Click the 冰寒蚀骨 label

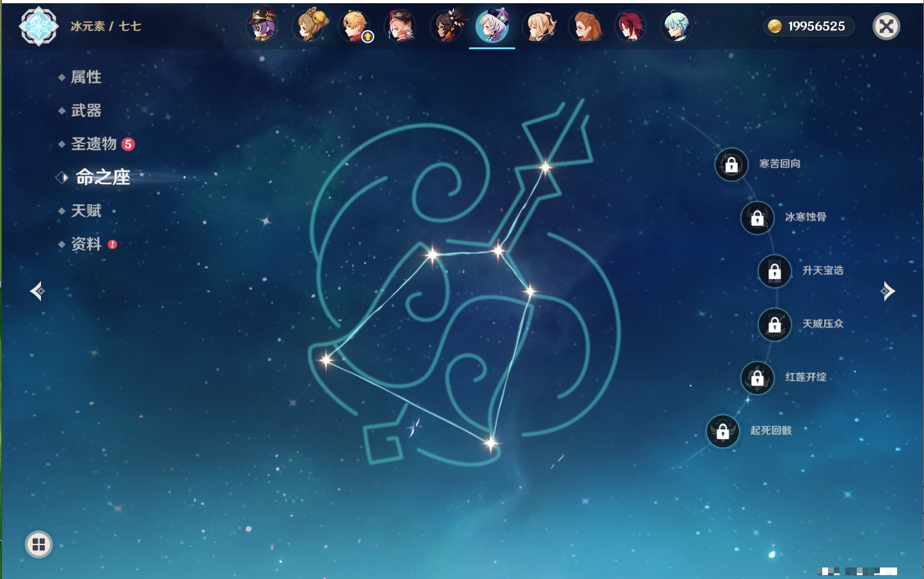(x=806, y=217)
